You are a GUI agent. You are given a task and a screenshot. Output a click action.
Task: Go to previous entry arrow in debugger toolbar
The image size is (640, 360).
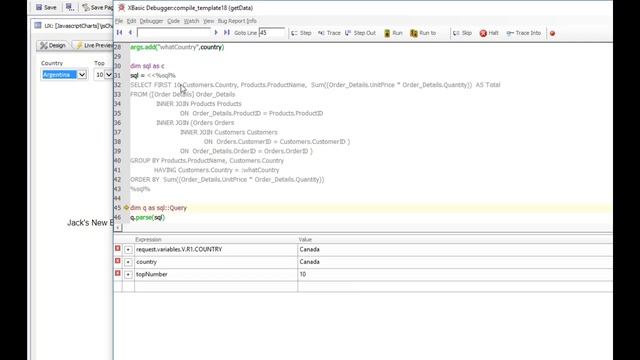click(130, 33)
